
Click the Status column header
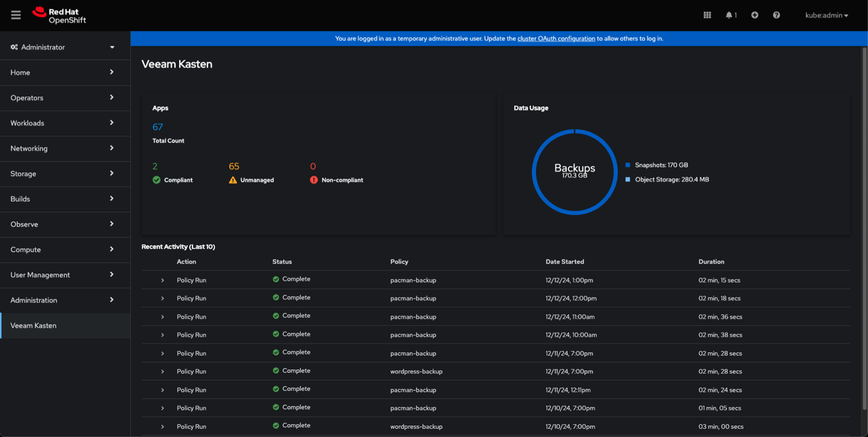click(x=282, y=262)
